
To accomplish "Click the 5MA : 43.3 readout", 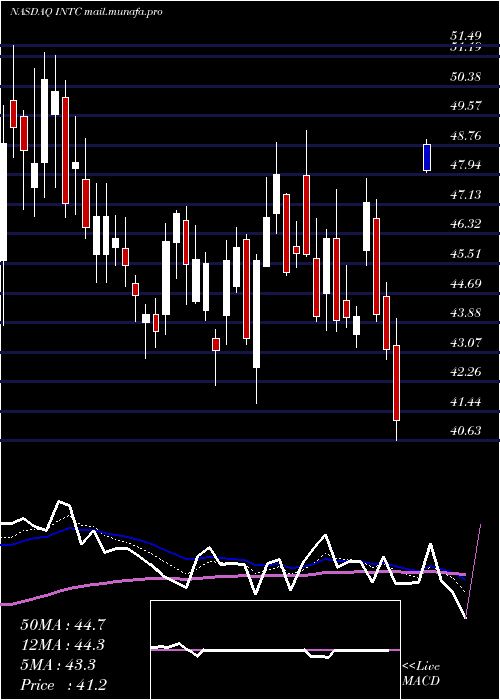I will coord(58,665).
